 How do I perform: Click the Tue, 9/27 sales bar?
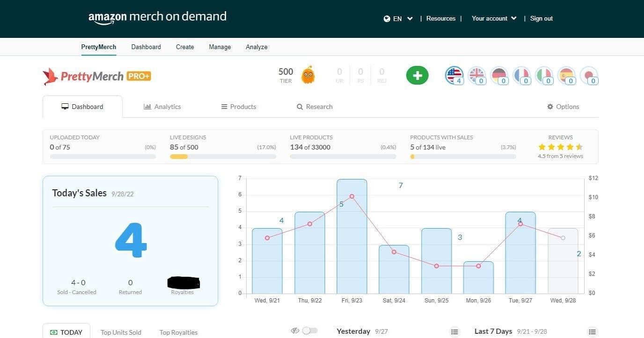coord(520,252)
